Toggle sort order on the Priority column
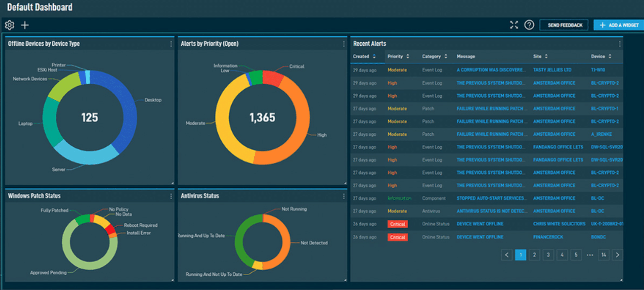This screenshot has height=290, width=644. point(408,56)
